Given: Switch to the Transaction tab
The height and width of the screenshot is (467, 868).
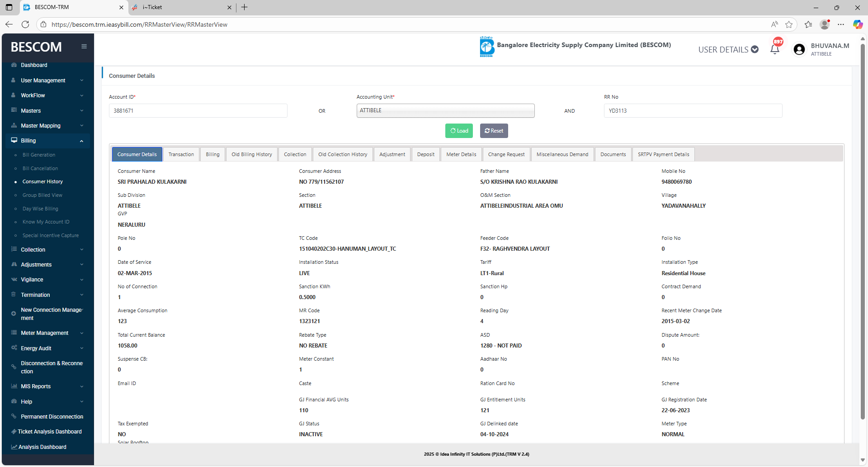Looking at the screenshot, I should [x=181, y=154].
